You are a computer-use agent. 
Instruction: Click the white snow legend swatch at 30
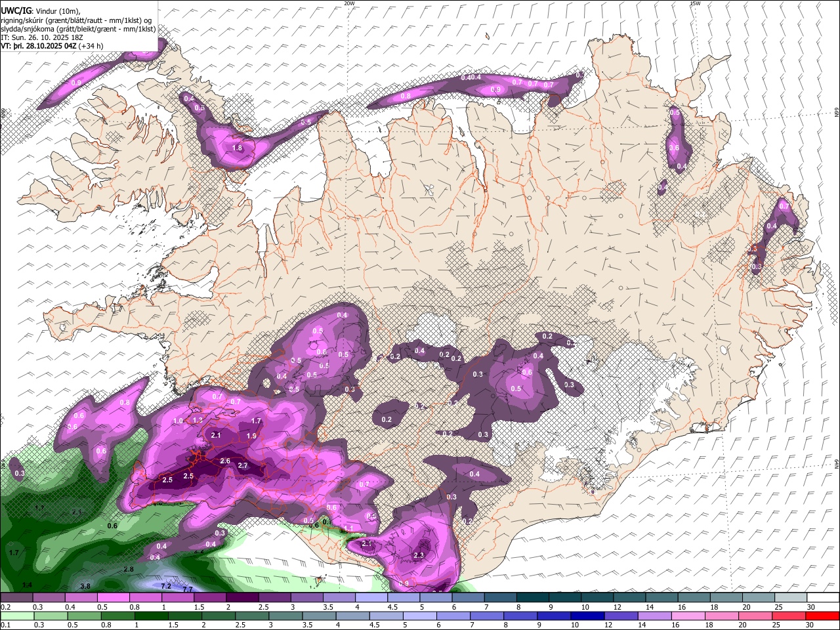(x=822, y=598)
